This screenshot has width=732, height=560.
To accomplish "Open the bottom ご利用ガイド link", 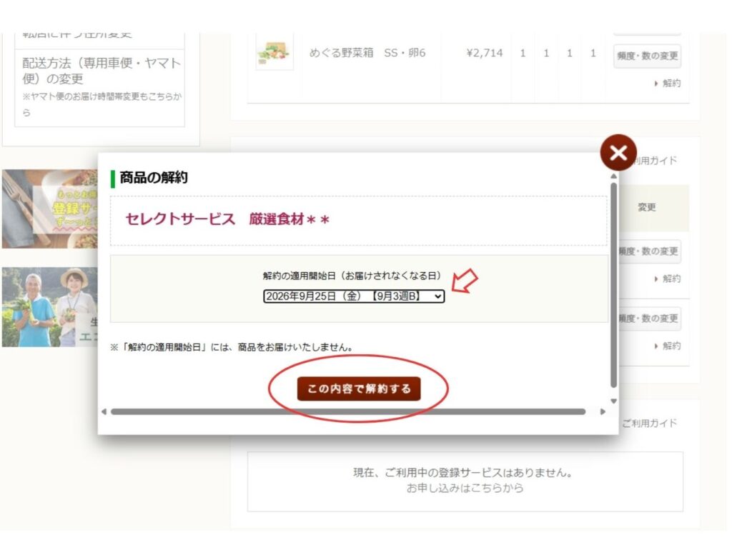I will (649, 424).
